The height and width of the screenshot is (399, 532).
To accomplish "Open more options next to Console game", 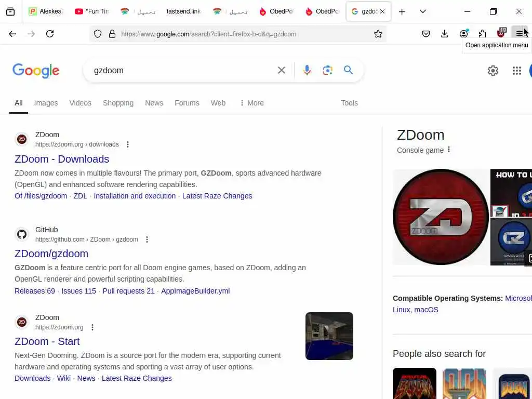I will tap(449, 150).
